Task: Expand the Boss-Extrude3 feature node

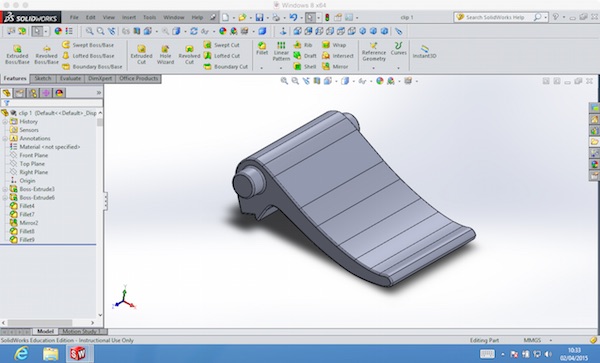Action: coord(5,189)
